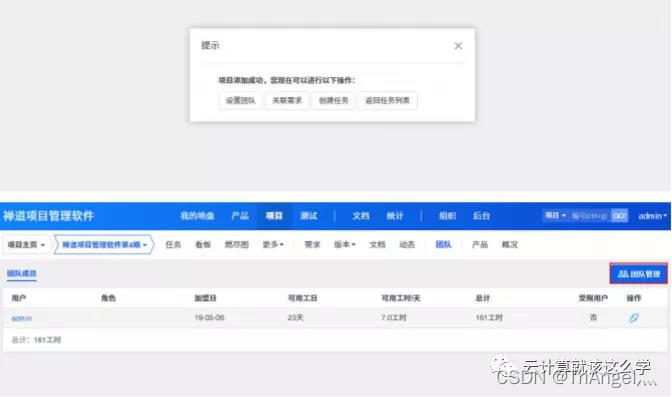The width and height of the screenshot is (672, 397).
Task: Click the 19-05-06 join date cell
Action: click(x=209, y=318)
